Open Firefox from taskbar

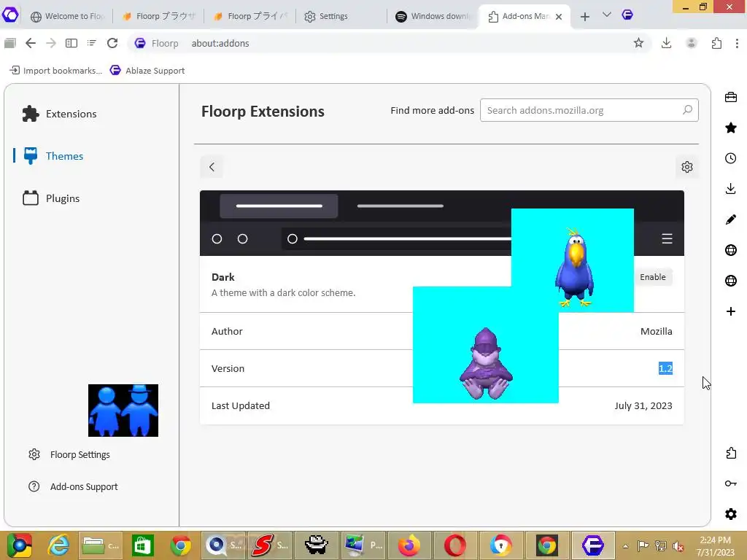409,545
